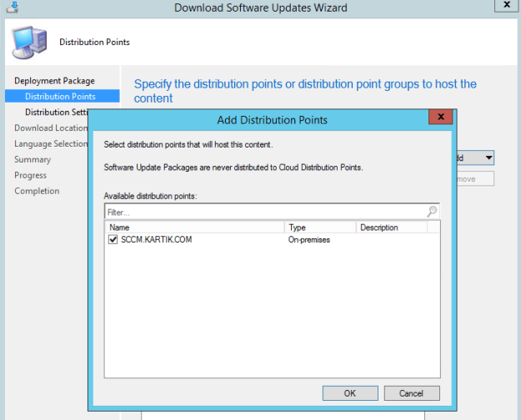The image size is (521, 420).
Task: Select Completion wizard step
Action: (37, 191)
